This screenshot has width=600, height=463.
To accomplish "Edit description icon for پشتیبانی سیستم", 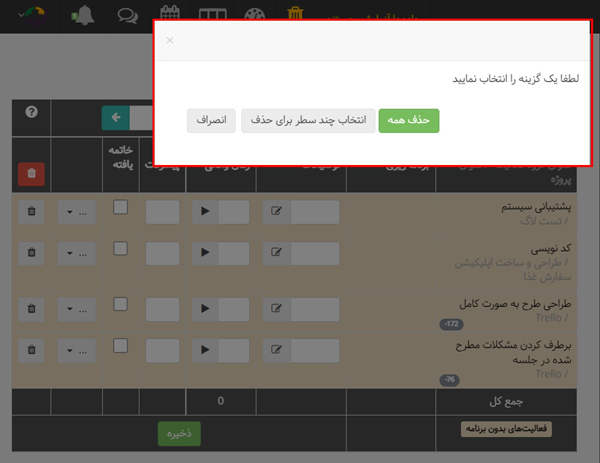I will tap(276, 211).
